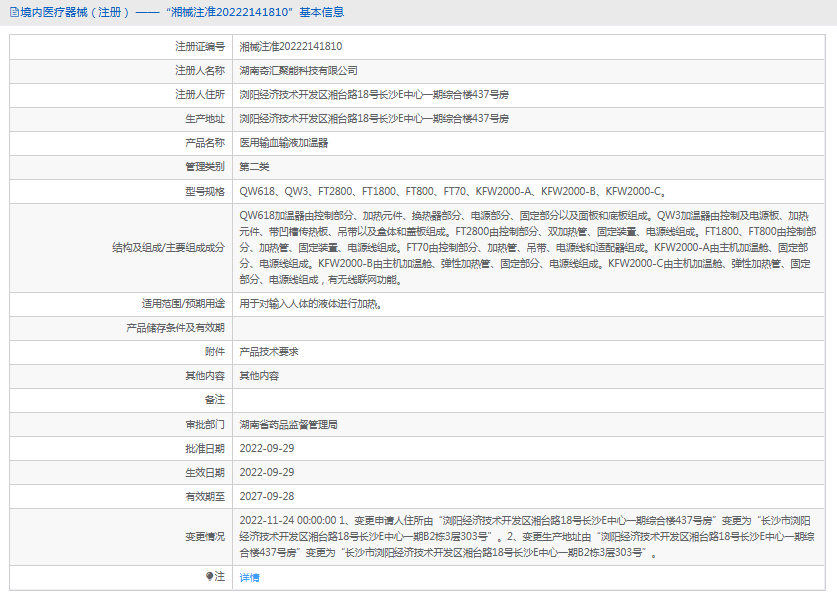Image resolution: width=837 pixels, height=598 pixels.
Task: Click the 变更情况 row label
Action: pyautogui.click(x=205, y=537)
